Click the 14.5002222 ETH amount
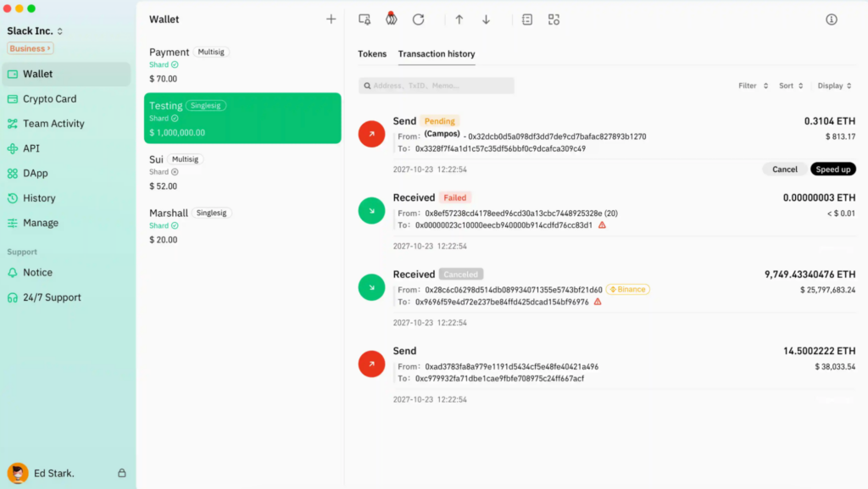Screen dimensions: 868x489 coord(820,351)
